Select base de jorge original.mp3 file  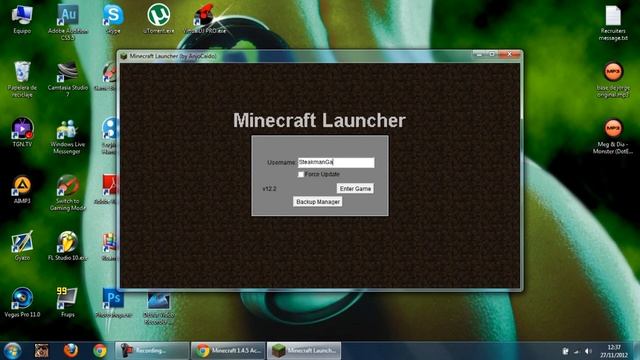pos(613,80)
